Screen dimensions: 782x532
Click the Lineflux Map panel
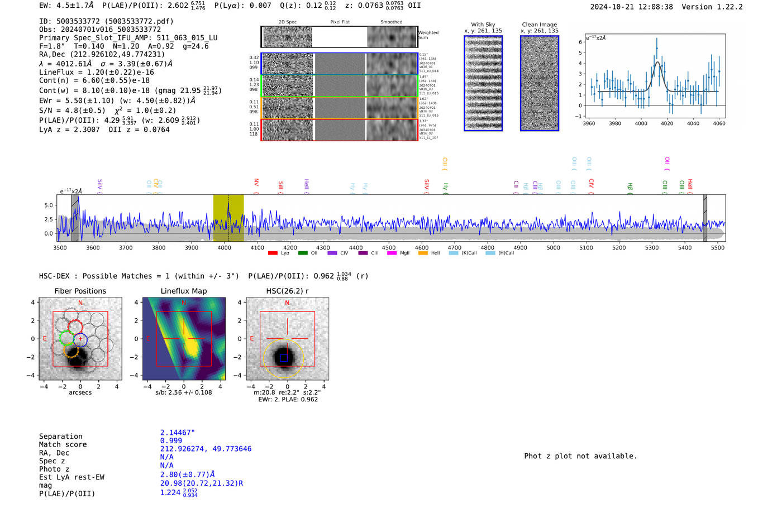point(184,339)
